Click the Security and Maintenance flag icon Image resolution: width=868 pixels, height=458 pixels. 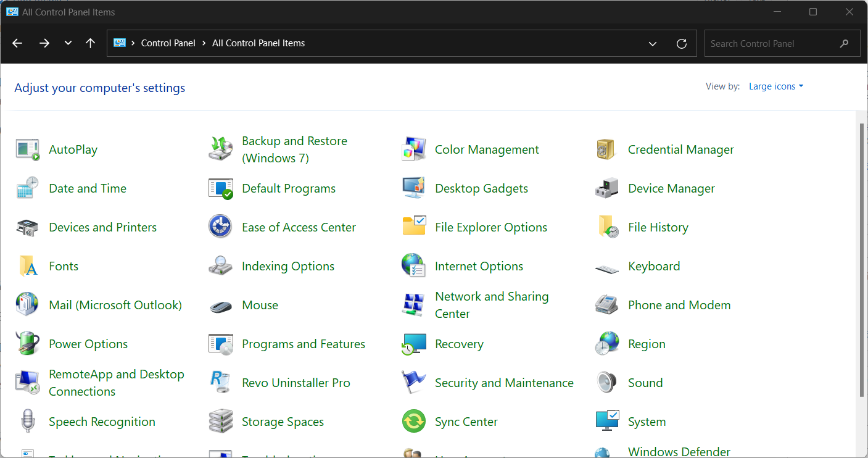(414, 383)
